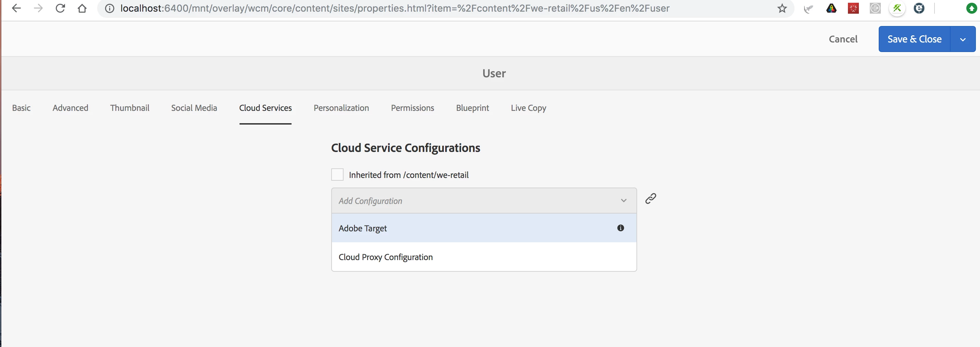Toggle Inherited from /content/we-retail checkbox
The width and height of the screenshot is (980, 347).
[337, 175]
